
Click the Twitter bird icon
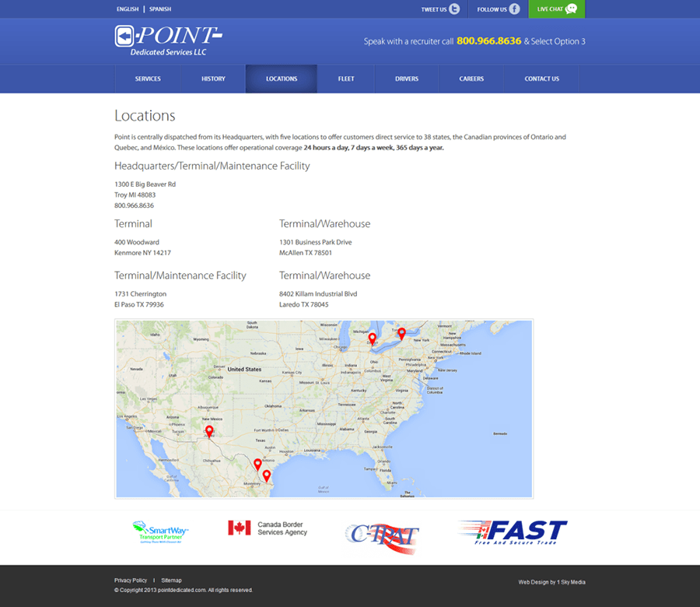(454, 9)
